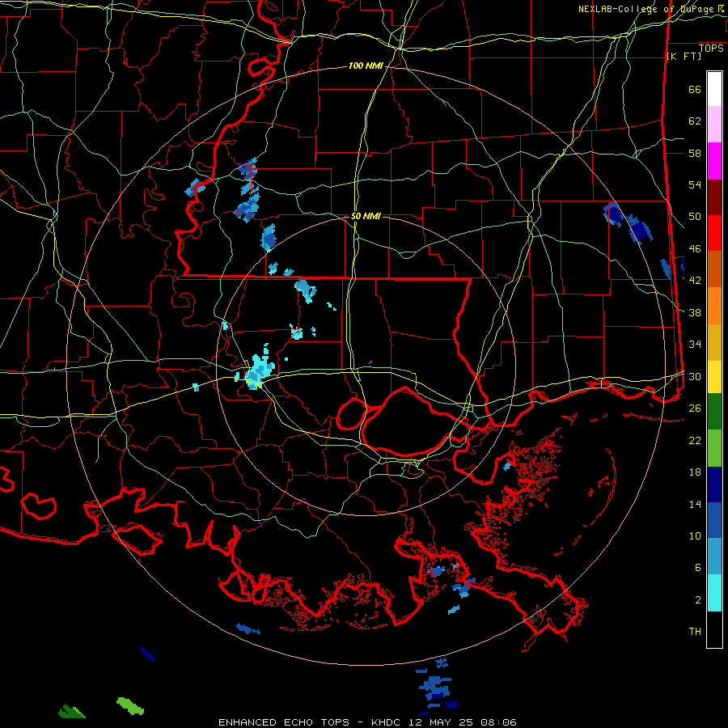Click the tiny magenta echo pixel near map center
Image resolution: width=728 pixels, height=728 pixels.
coord(370,362)
